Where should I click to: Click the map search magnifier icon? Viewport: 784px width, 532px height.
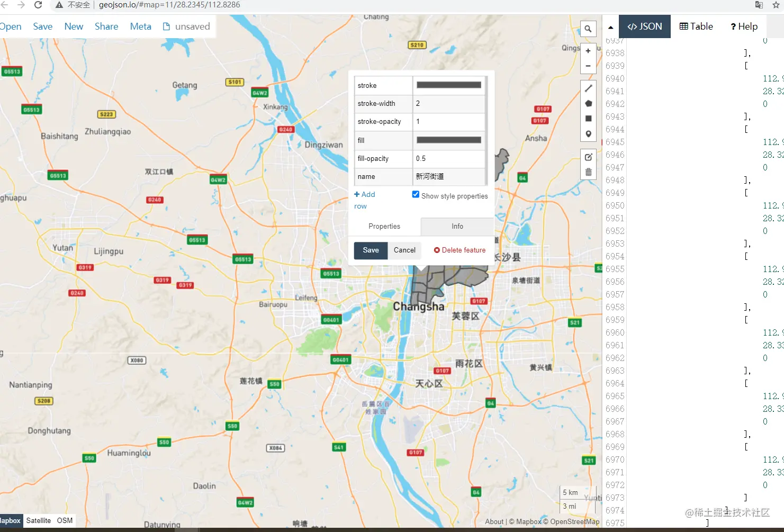tap(588, 29)
